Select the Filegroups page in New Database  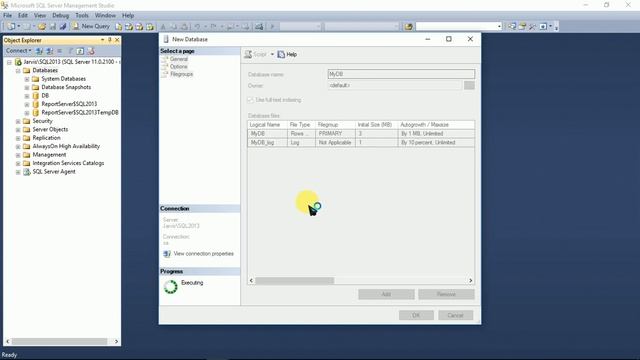pos(181,74)
